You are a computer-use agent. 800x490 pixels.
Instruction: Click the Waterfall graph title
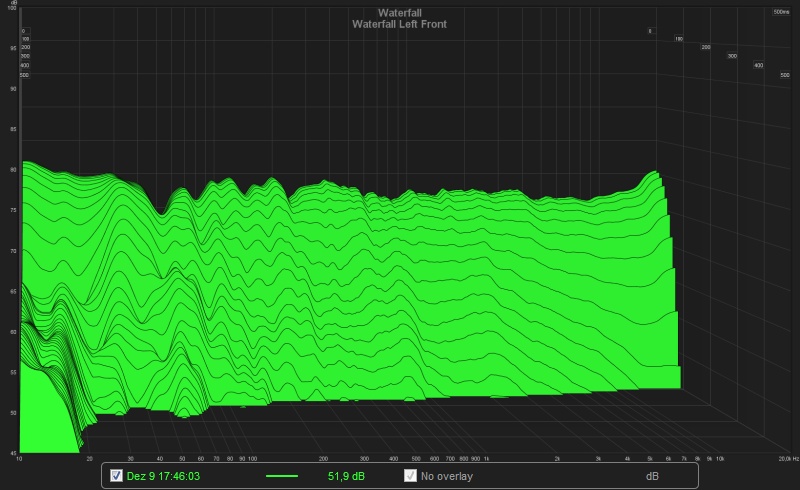pos(399,13)
